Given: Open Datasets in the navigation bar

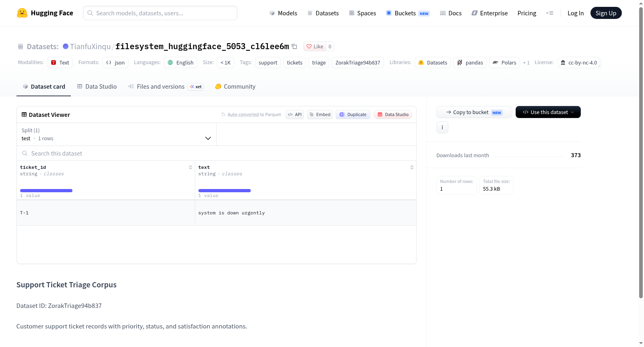Looking at the screenshot, I should 323,13.
